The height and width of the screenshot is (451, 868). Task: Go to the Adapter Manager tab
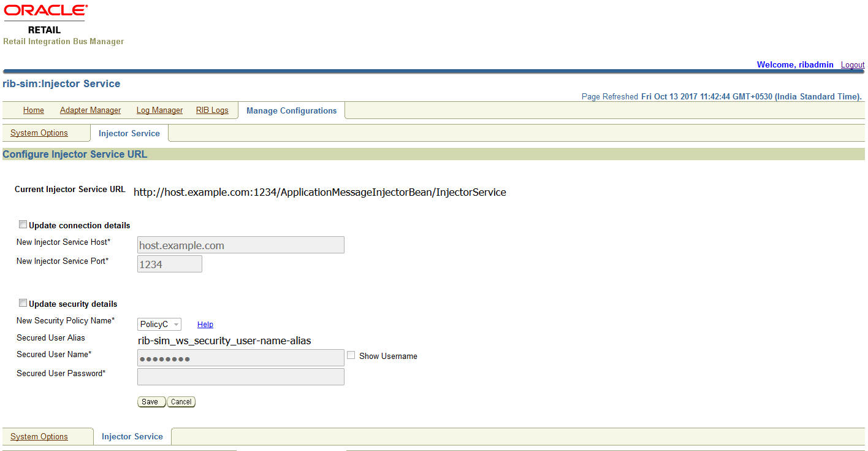[x=90, y=110]
